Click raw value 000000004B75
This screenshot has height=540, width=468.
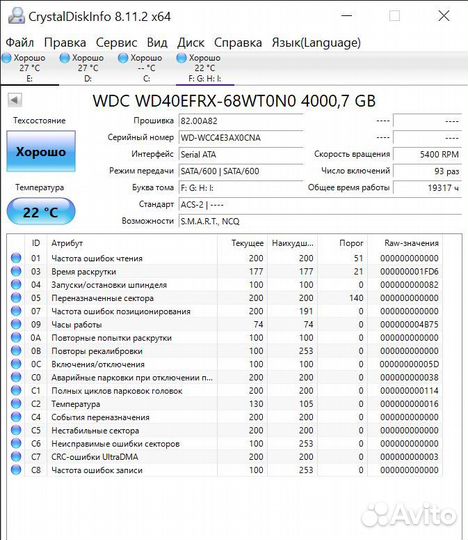point(409,324)
